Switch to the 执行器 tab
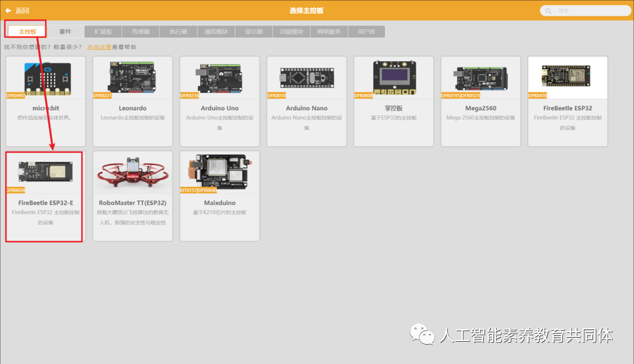The height and width of the screenshot is (364, 634). tap(178, 32)
